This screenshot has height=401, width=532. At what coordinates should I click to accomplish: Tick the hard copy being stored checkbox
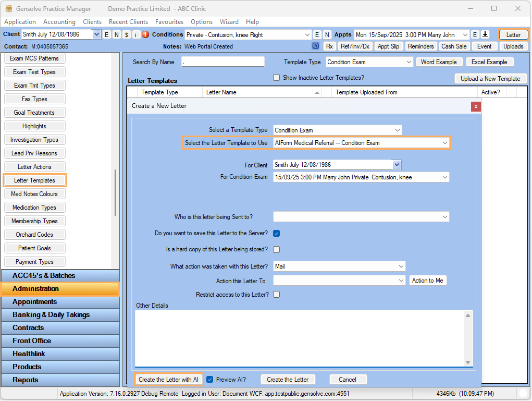click(277, 250)
